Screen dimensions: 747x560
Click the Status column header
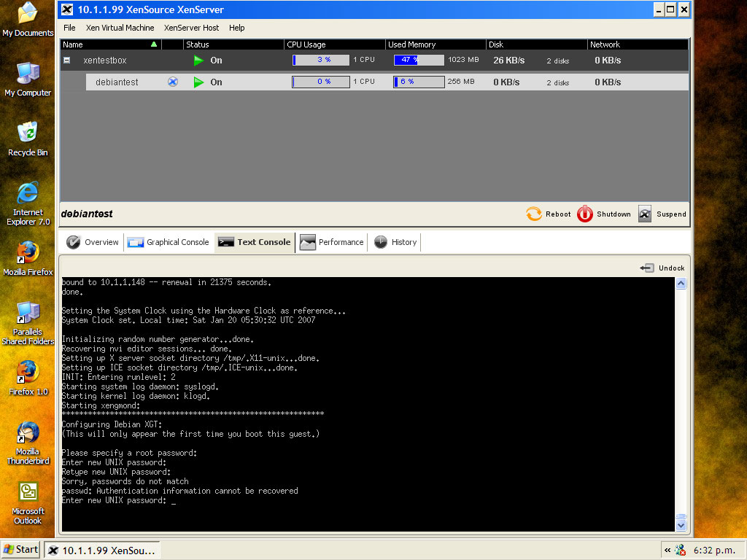pyautogui.click(x=233, y=44)
